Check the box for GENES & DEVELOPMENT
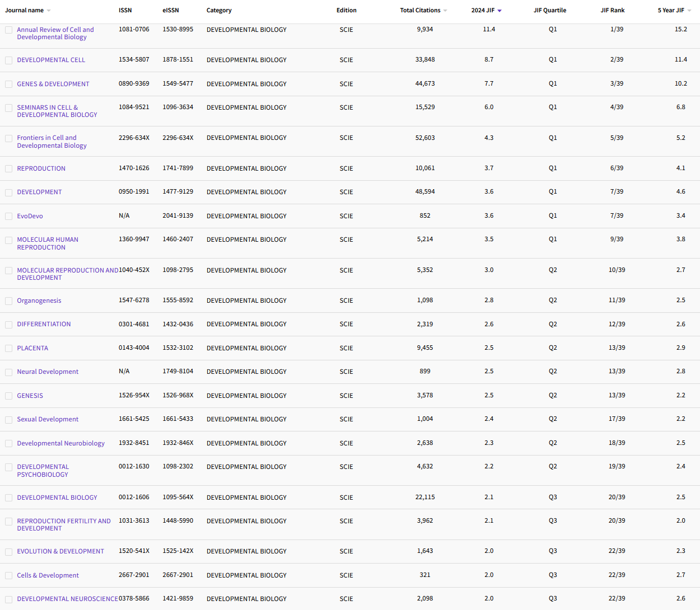The height and width of the screenshot is (610, 700). pos(8,84)
